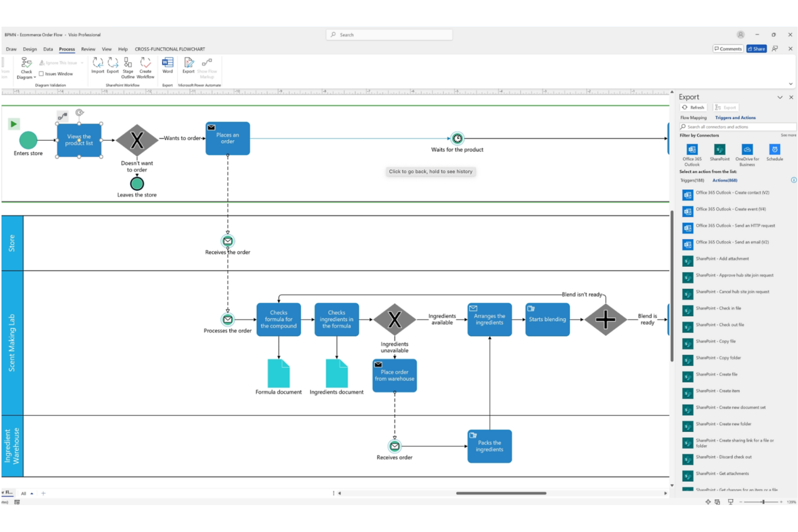The height and width of the screenshot is (532, 798).
Task: Open the Comments pane button
Action: click(x=728, y=49)
